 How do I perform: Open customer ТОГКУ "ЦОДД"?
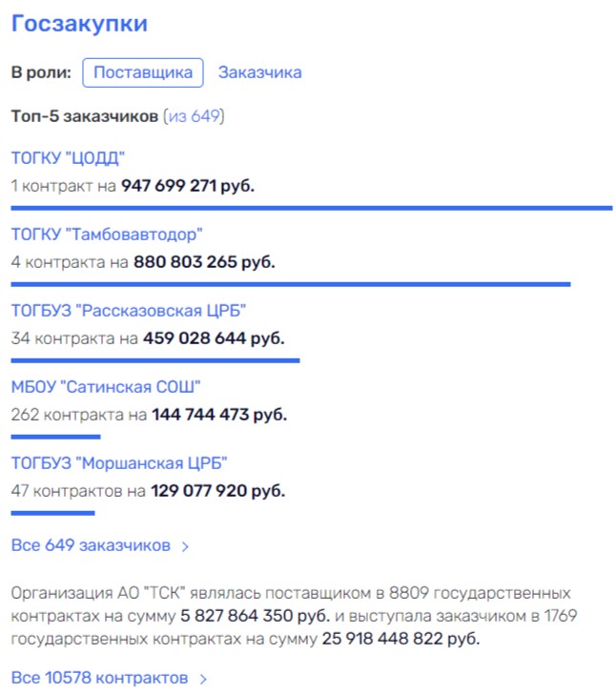click(x=68, y=157)
